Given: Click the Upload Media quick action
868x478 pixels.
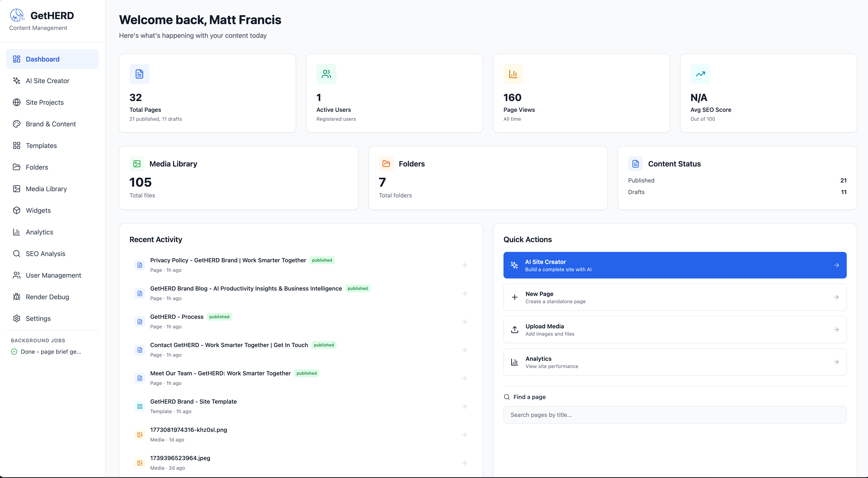Looking at the screenshot, I should coord(675,330).
